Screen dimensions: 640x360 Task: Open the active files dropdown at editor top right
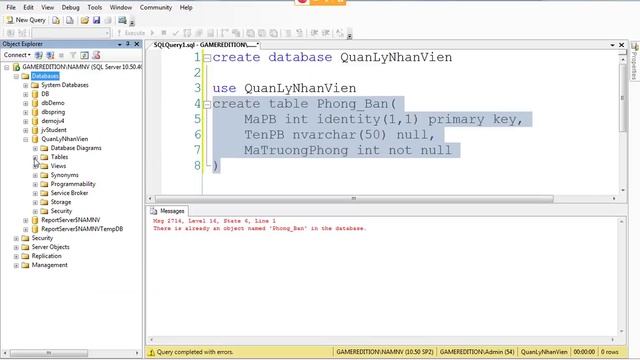pos(613,45)
